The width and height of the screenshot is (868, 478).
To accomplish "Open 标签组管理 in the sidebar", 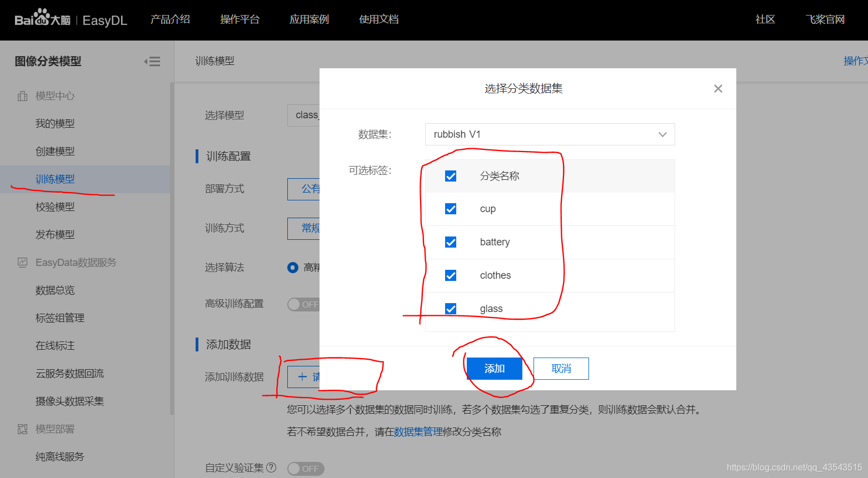I will click(60, 318).
